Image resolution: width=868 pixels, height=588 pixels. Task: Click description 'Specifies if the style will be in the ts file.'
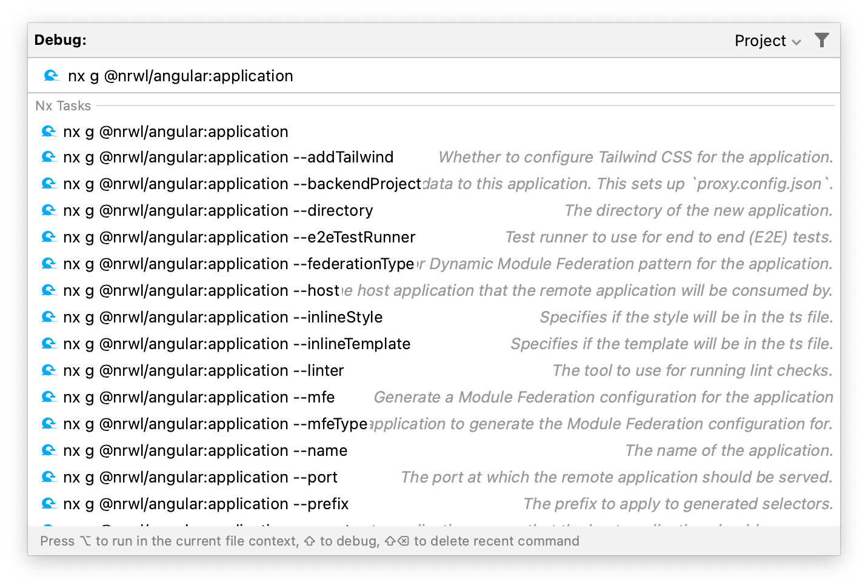point(687,317)
